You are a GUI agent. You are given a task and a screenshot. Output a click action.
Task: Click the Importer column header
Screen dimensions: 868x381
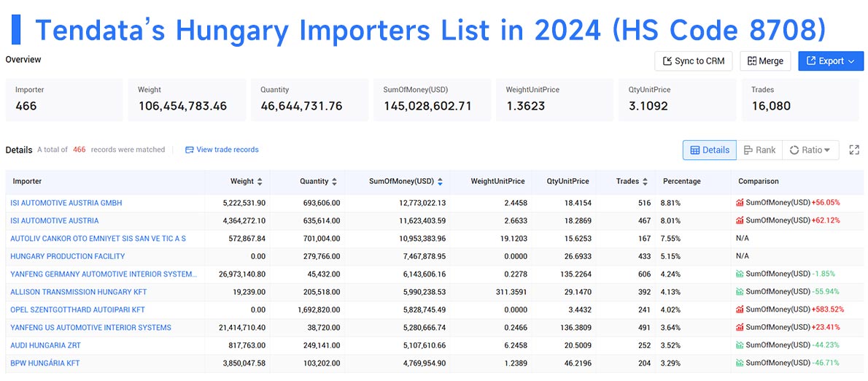coord(27,181)
